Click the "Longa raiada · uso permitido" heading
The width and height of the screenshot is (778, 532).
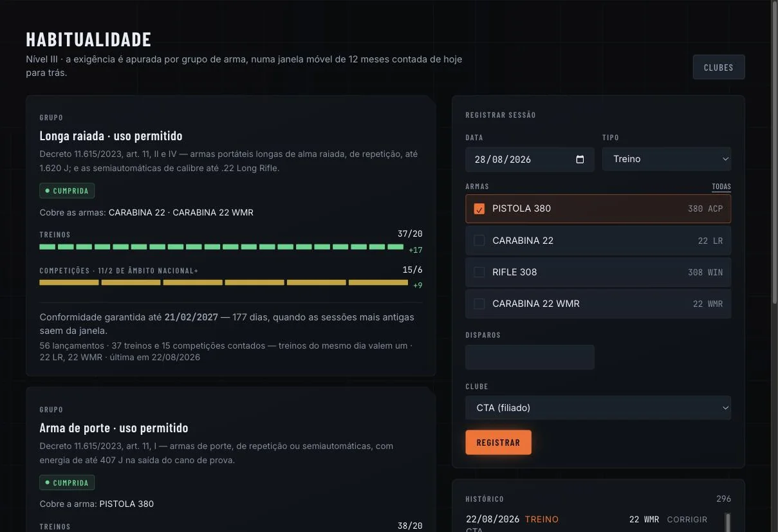coord(111,136)
